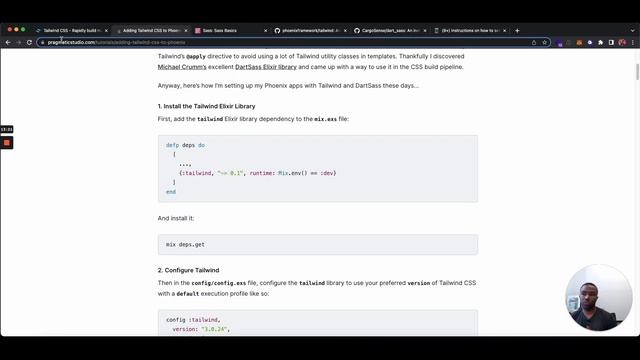640x360 pixels.
Task: Share this page from address bar
Action: (x=534, y=42)
